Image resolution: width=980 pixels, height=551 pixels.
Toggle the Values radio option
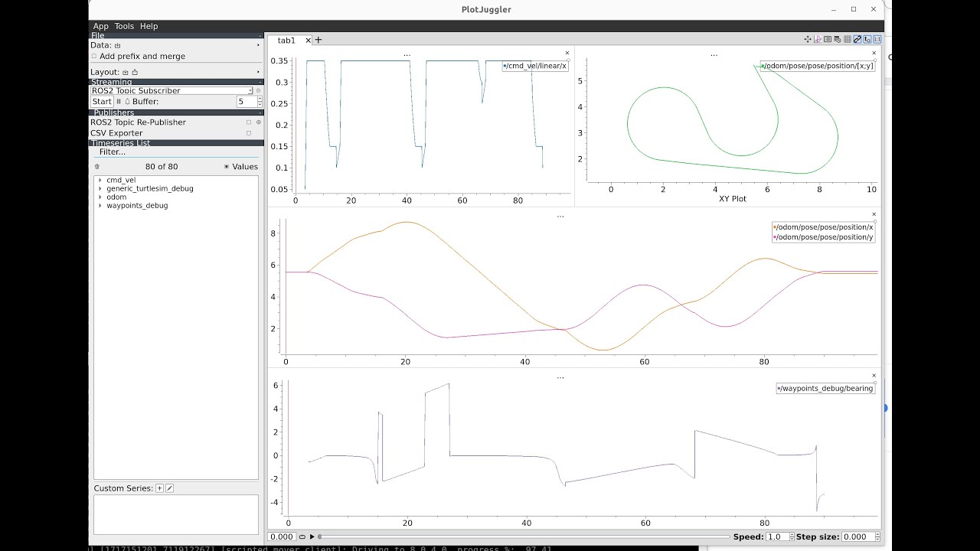[x=227, y=167]
